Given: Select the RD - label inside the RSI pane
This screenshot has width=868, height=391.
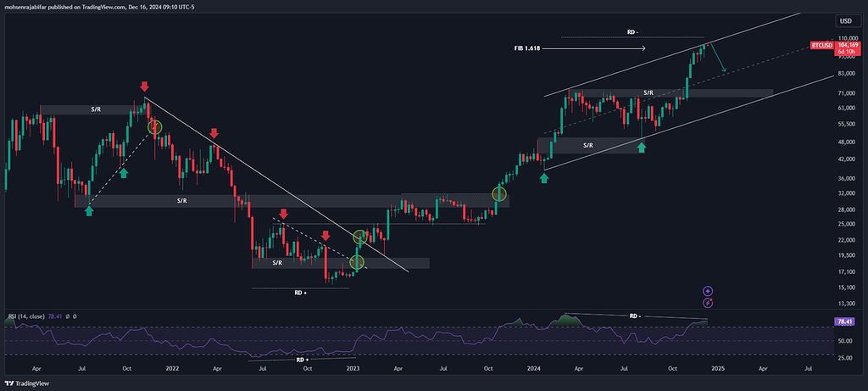Looking at the screenshot, I should click(x=635, y=316).
